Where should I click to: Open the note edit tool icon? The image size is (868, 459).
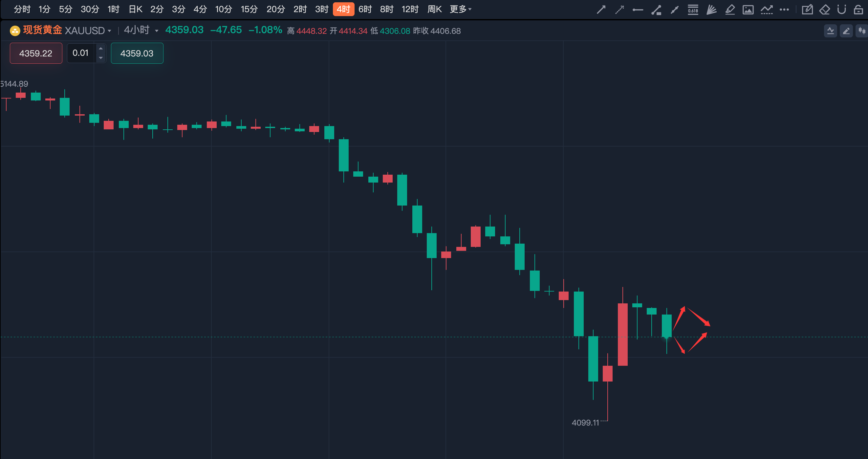point(807,10)
